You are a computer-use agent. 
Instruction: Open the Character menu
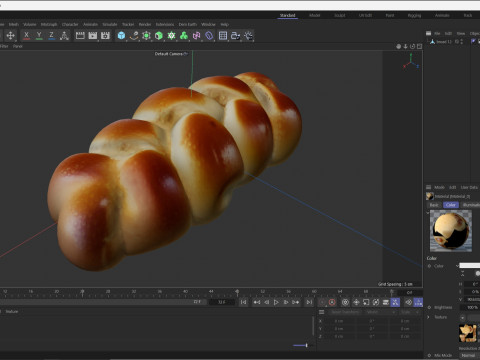pyautogui.click(x=70, y=24)
